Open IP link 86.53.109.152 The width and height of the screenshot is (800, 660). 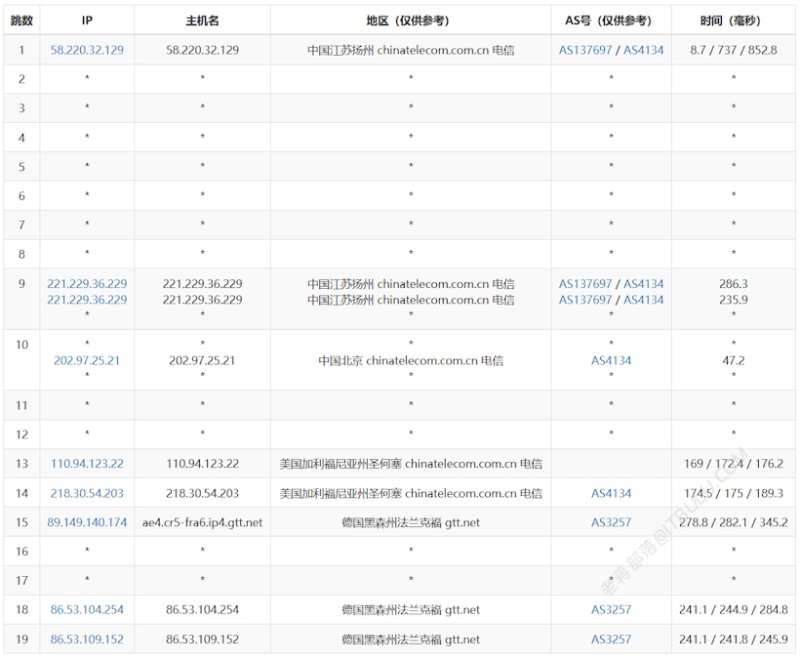(x=87, y=639)
